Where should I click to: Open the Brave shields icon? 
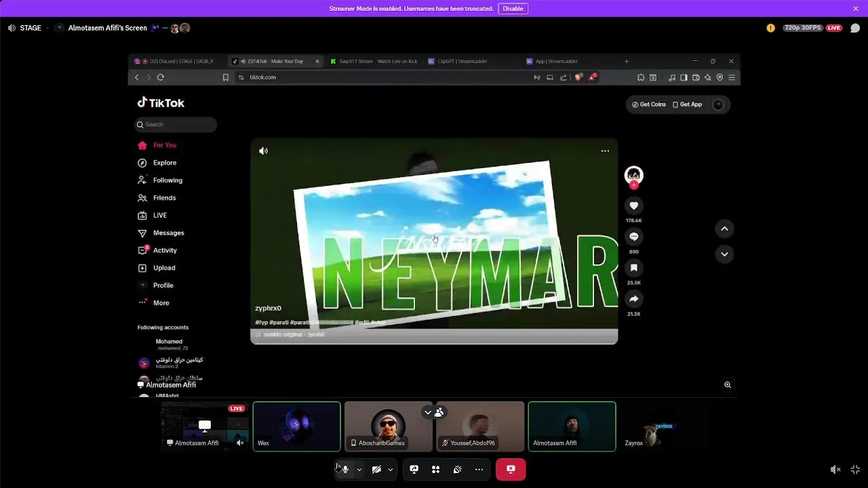pos(578,77)
